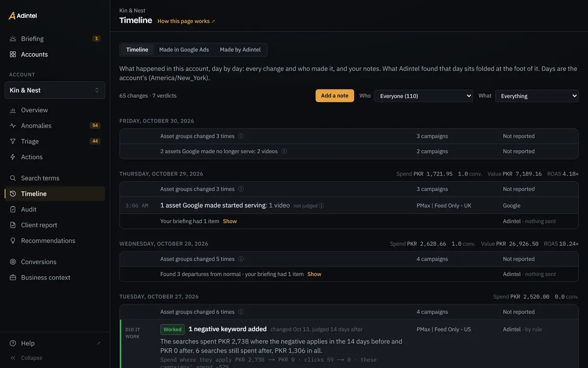The image size is (588, 368).
Task: Click Add a note button
Action: [x=335, y=96]
